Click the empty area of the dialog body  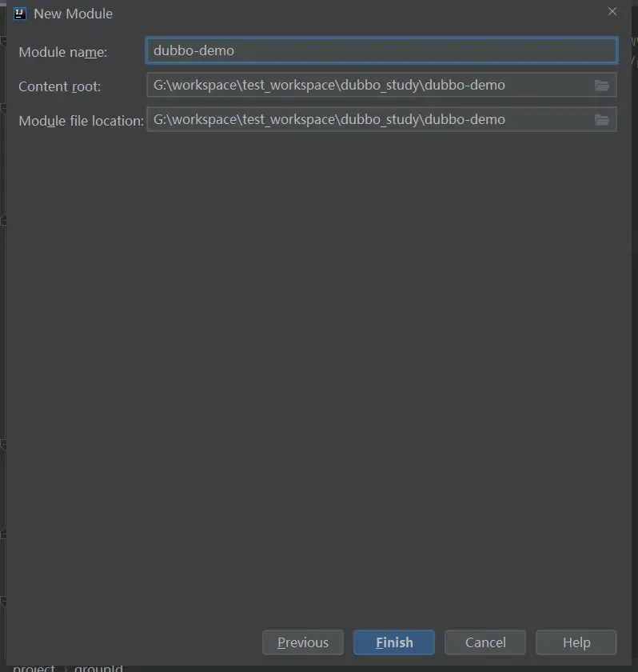320,360
